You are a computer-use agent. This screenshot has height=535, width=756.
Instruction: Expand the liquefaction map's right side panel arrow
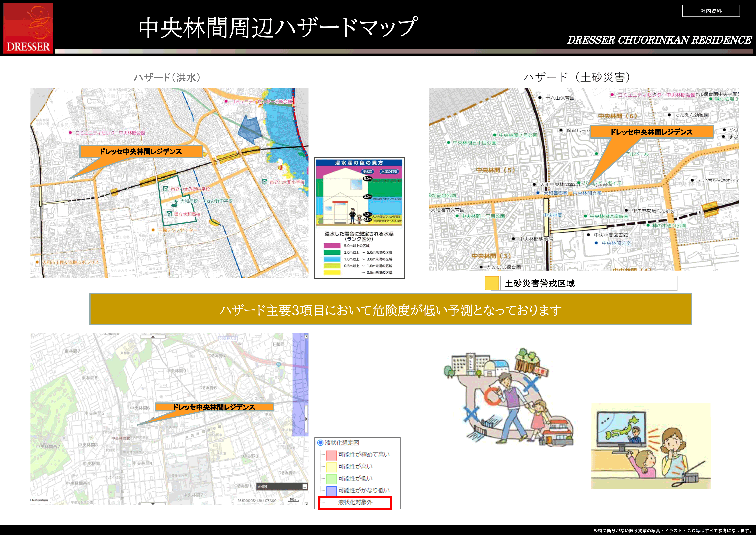pyautogui.click(x=306, y=419)
